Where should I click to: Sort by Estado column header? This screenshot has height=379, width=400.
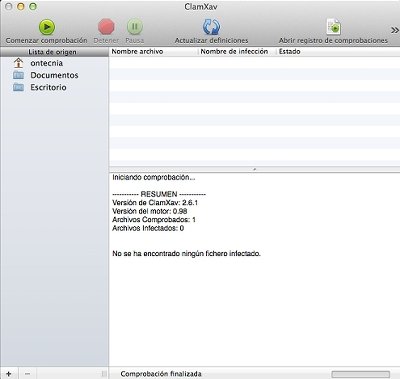[338, 52]
